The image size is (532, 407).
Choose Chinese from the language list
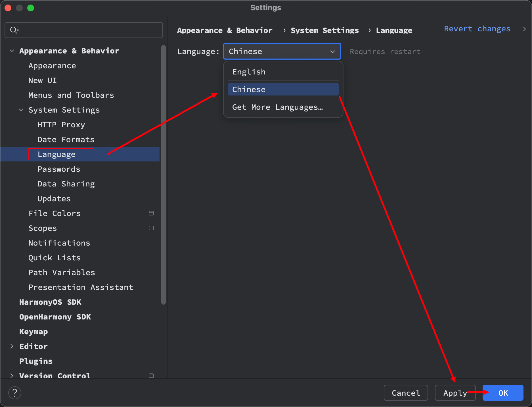pos(283,90)
